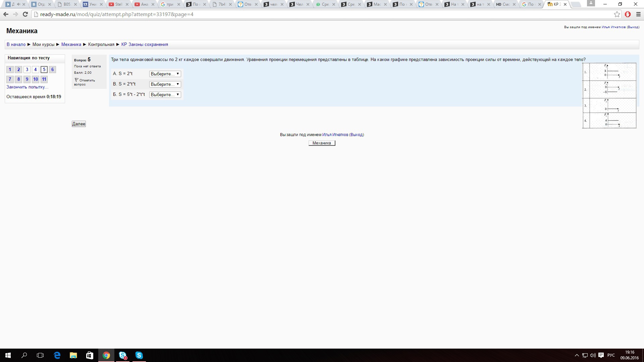Image resolution: width=644 pixels, height=362 pixels.
Task: Expand the dropdown for S = 5*t - 2*t*t
Action: pos(165,95)
